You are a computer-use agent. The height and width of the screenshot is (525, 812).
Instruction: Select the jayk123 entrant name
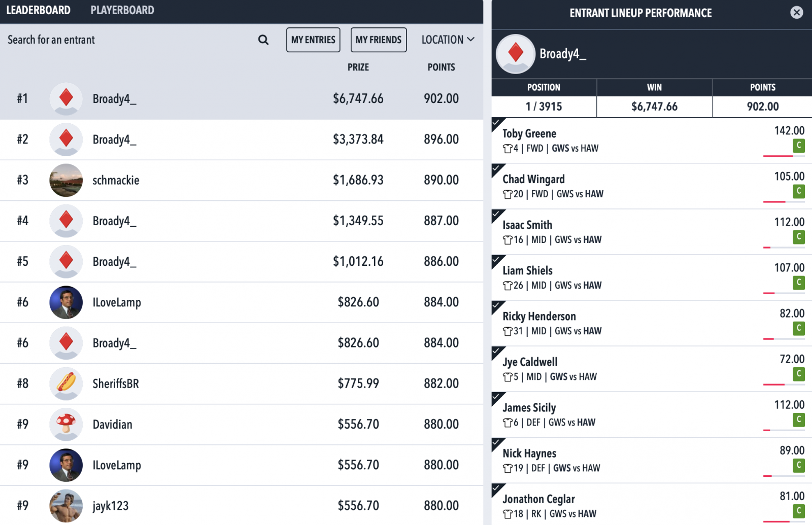110,506
